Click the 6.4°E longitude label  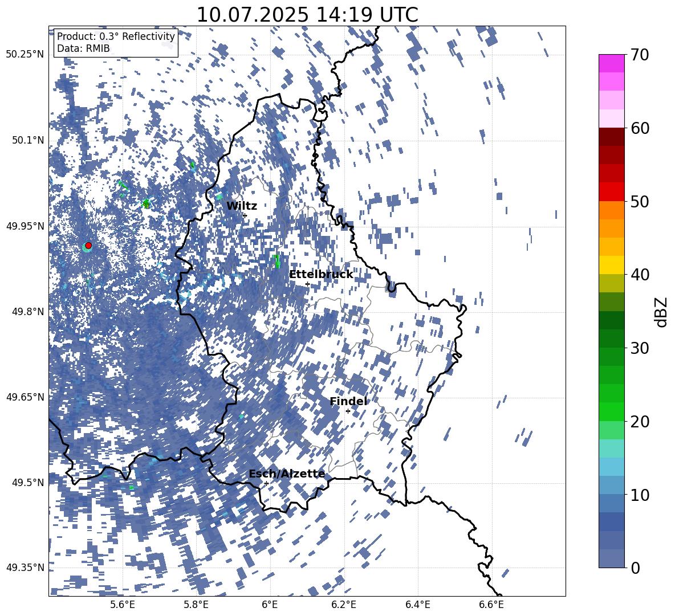click(x=417, y=605)
